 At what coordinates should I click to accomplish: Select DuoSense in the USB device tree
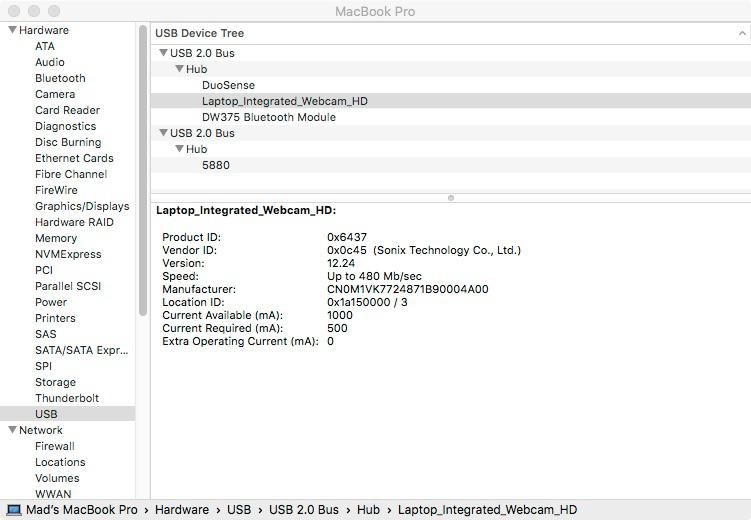(228, 85)
